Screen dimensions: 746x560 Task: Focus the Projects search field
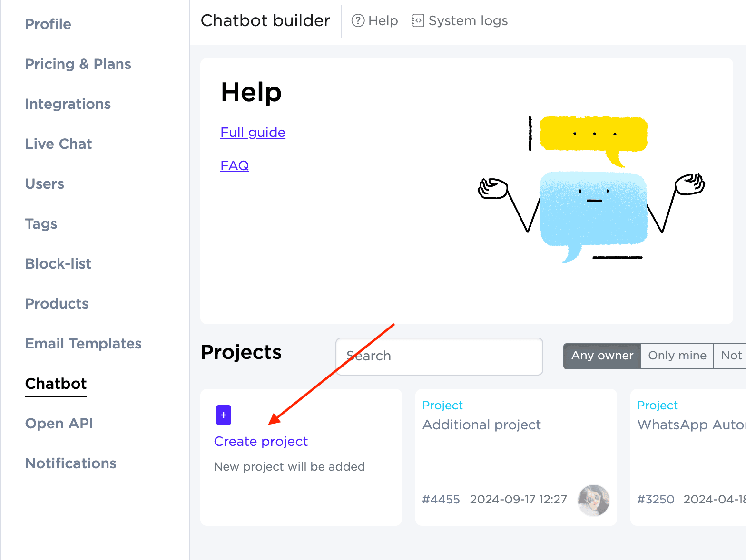439,356
